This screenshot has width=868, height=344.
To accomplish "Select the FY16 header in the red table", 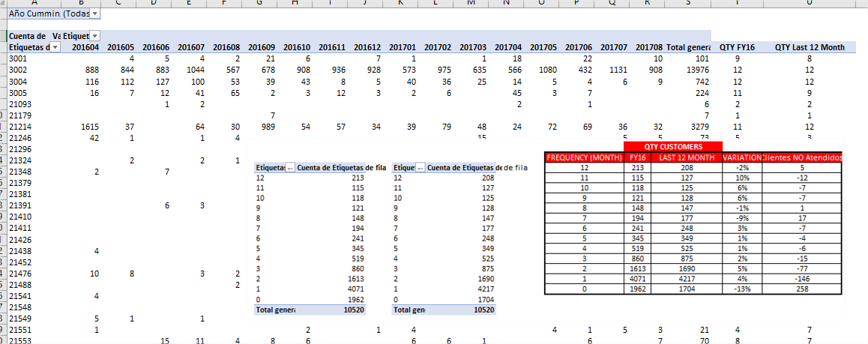I will tap(639, 157).
